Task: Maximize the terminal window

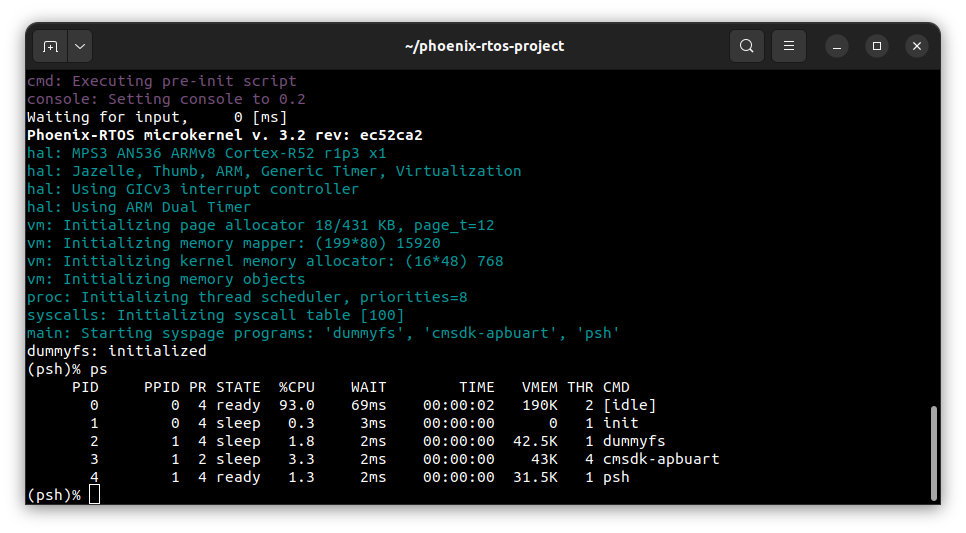Action: point(877,46)
